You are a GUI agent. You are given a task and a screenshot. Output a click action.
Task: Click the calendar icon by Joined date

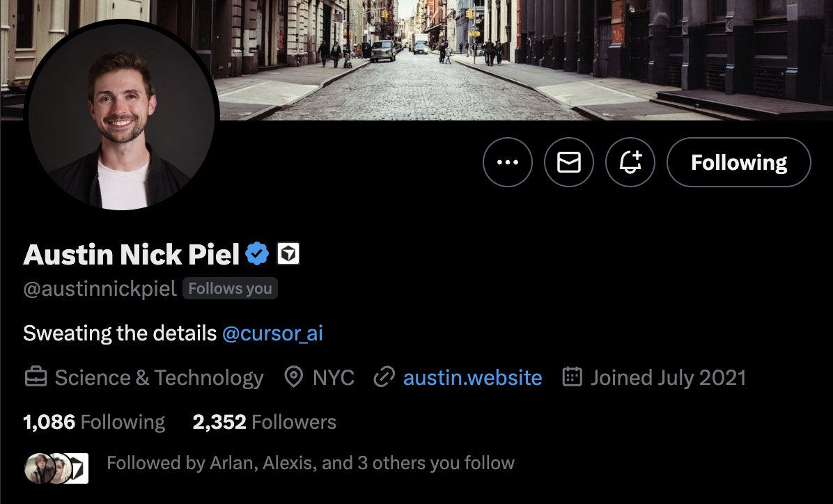572,377
